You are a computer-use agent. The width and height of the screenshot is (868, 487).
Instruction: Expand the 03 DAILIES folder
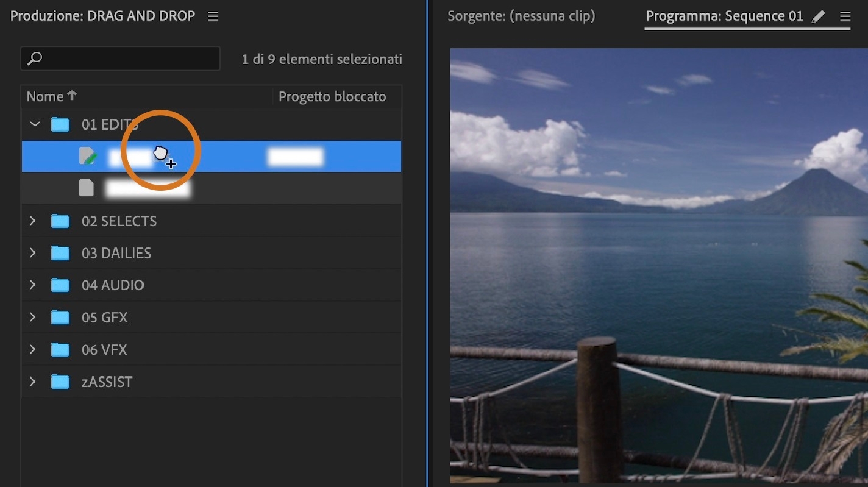tap(33, 253)
